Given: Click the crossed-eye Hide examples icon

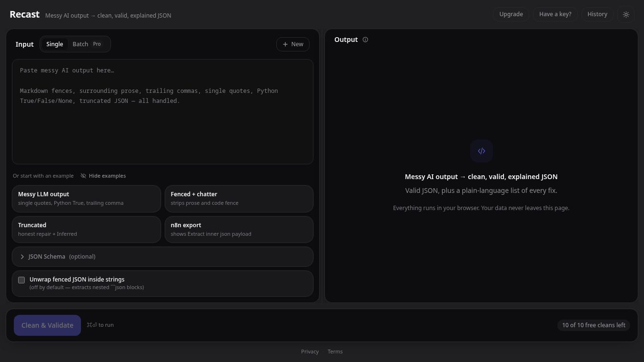Looking at the screenshot, I should pos(83,176).
